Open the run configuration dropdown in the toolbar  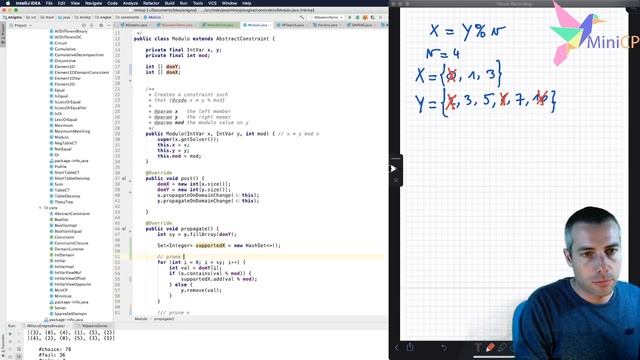click(x=329, y=18)
